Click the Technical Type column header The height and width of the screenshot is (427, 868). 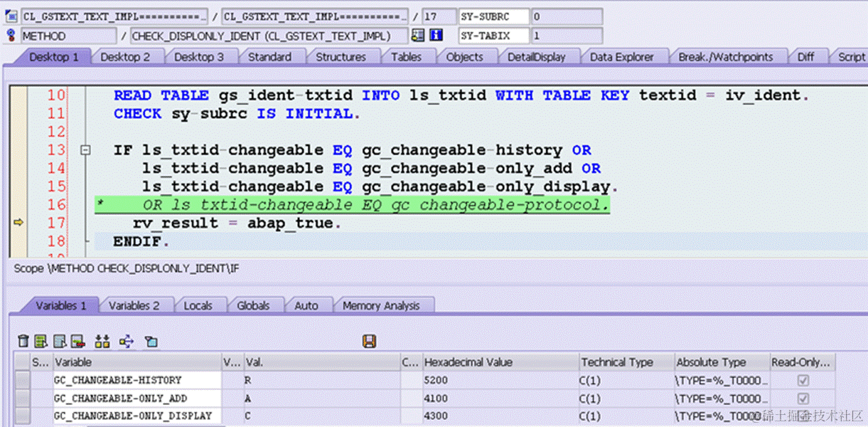(626, 362)
